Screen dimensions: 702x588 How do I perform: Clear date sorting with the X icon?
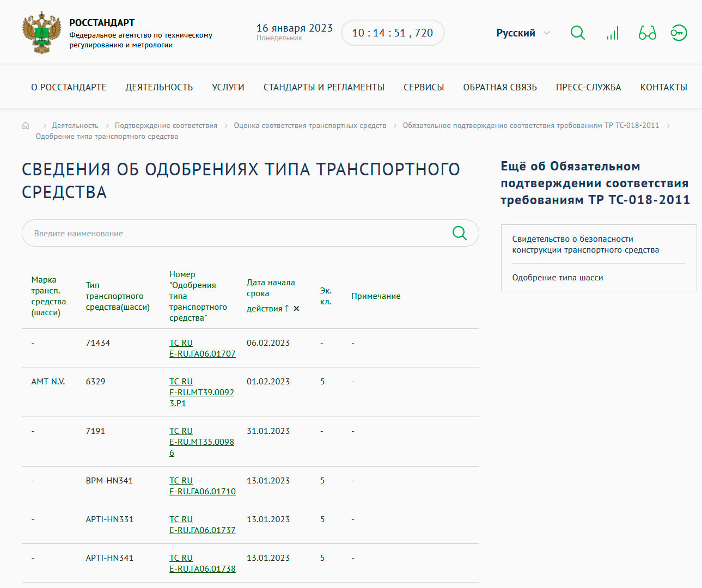(x=296, y=309)
